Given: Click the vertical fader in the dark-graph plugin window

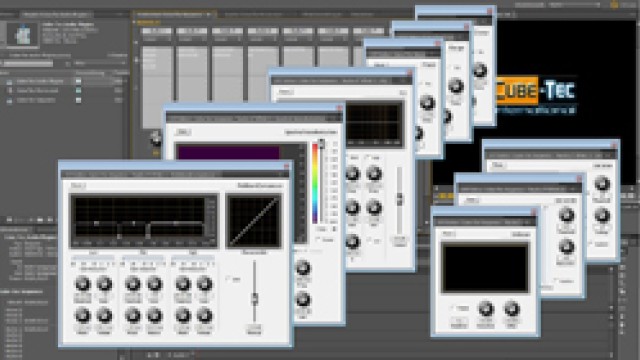Looking at the screenshot, I should pos(399,199).
